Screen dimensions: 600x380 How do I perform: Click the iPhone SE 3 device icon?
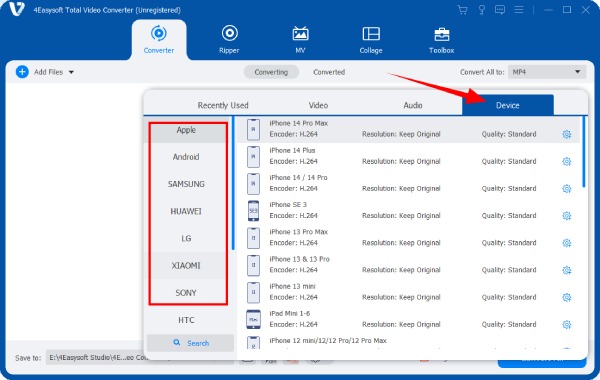(253, 211)
